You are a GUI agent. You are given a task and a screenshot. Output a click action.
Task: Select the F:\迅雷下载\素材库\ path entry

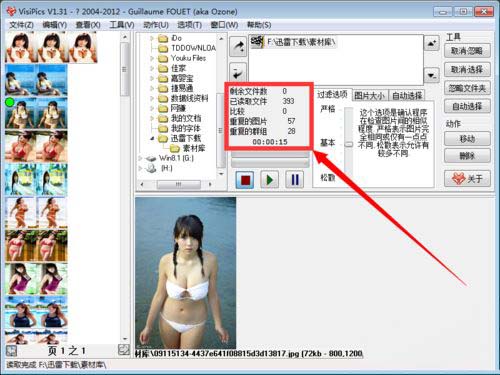[x=293, y=42]
